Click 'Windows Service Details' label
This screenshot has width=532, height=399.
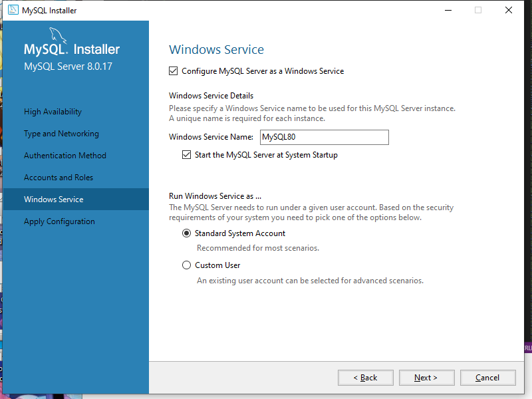211,96
